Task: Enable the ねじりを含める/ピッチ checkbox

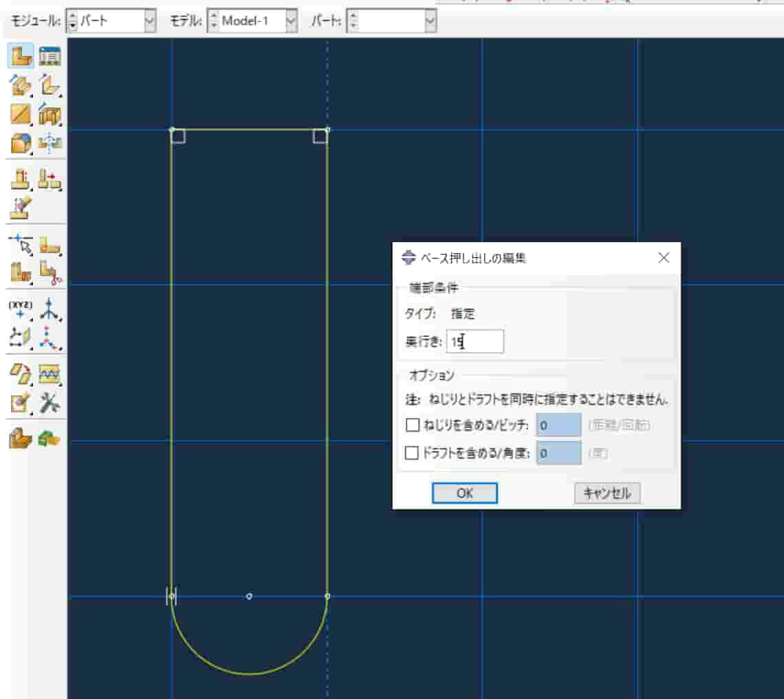Action: [x=413, y=424]
